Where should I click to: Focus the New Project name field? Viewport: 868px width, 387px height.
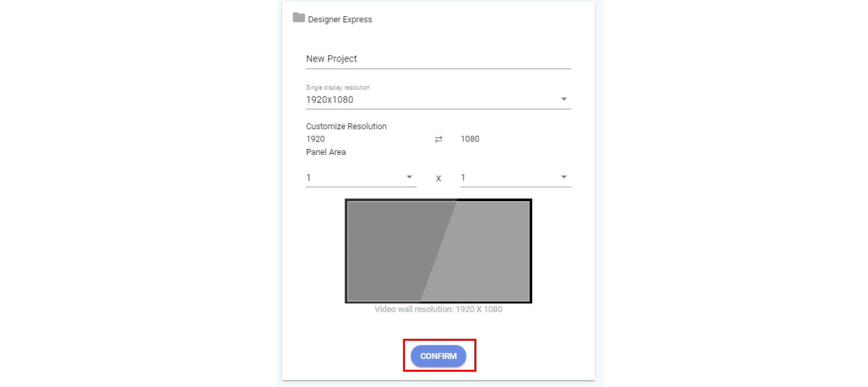[x=437, y=59]
